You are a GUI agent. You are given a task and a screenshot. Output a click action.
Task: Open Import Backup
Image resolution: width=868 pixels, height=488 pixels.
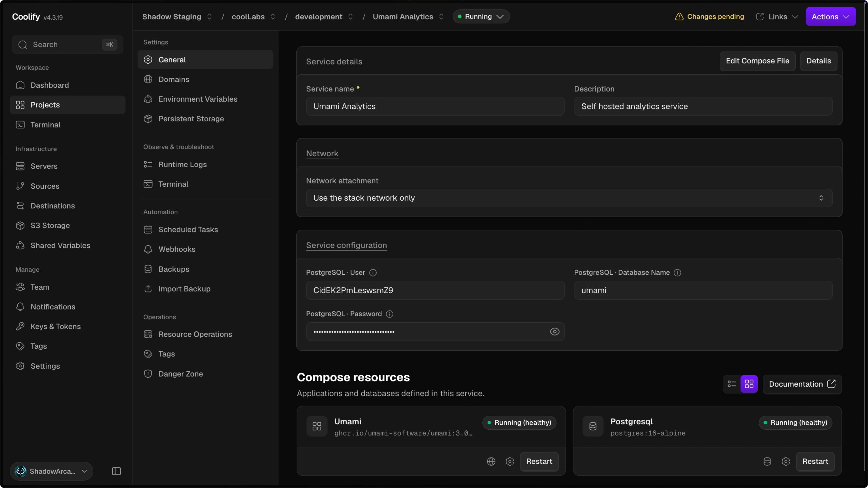click(205, 289)
